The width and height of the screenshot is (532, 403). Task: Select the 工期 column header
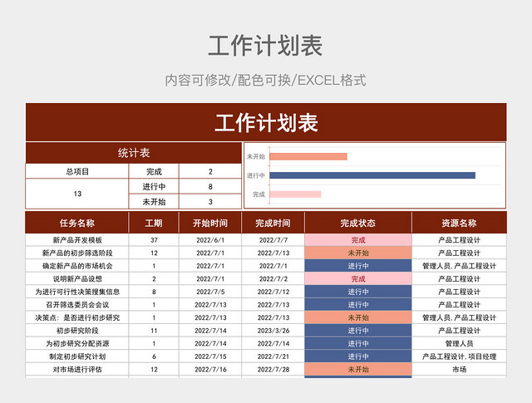[154, 223]
